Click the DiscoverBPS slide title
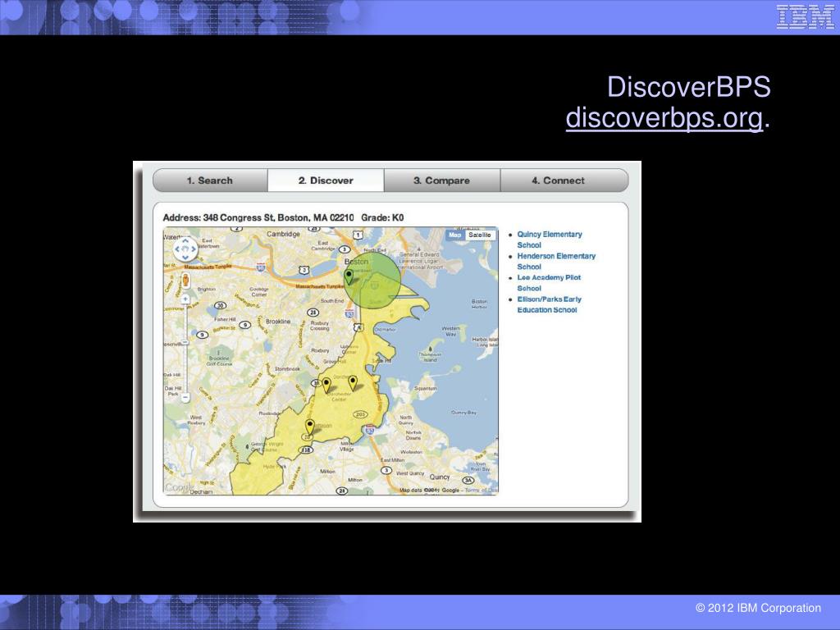 click(x=689, y=87)
